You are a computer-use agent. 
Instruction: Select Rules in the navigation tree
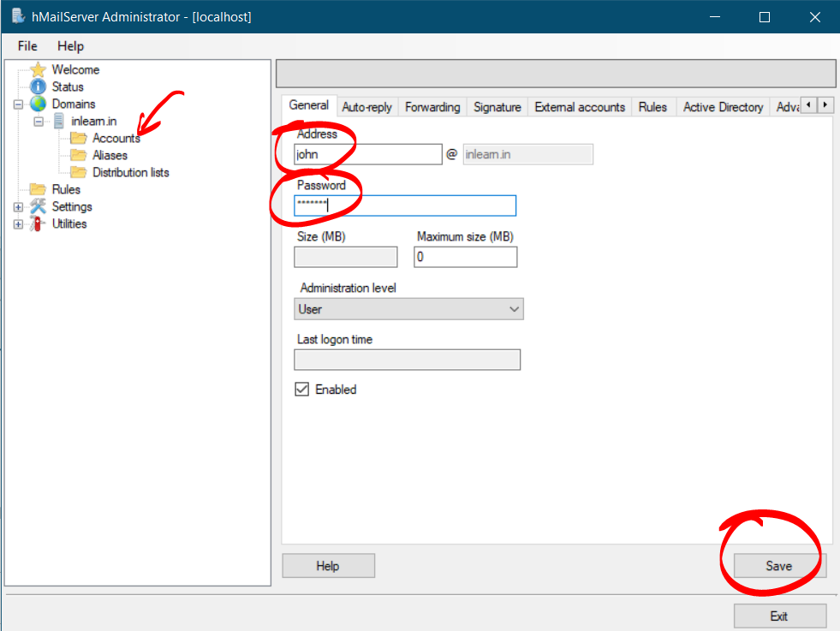coord(66,189)
